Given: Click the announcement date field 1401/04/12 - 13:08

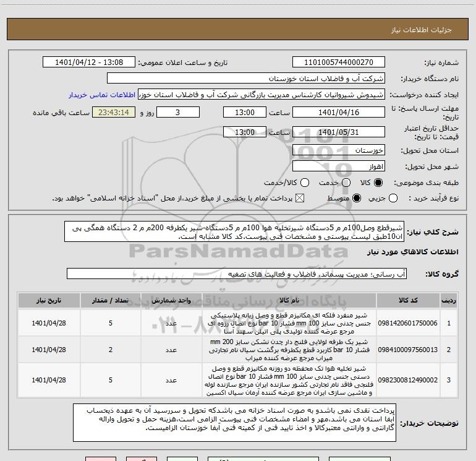Looking at the screenshot, I should point(89,62).
